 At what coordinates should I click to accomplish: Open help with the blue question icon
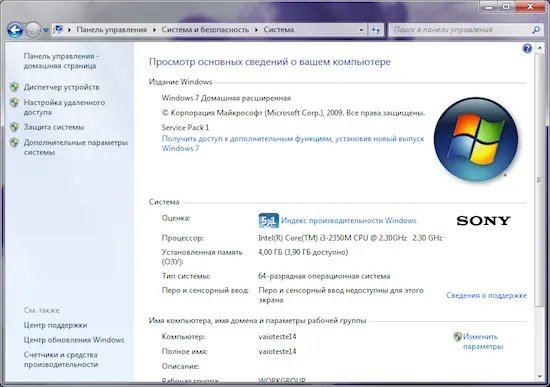[x=527, y=48]
